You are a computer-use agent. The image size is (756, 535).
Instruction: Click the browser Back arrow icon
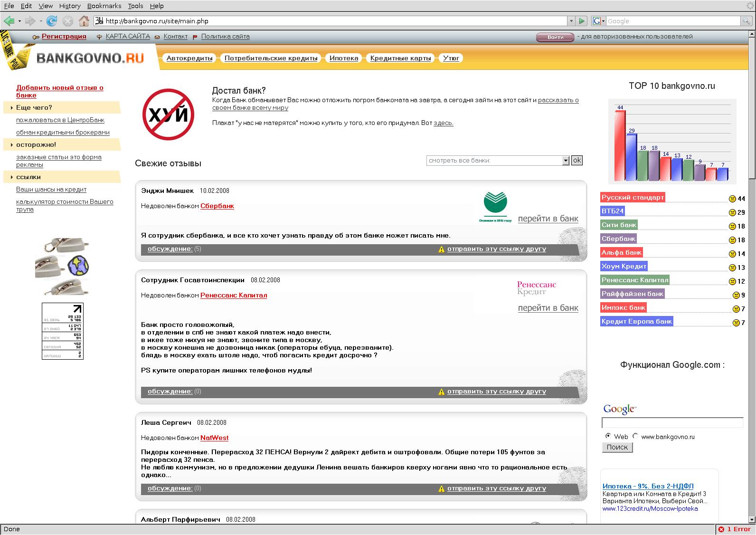(x=9, y=21)
